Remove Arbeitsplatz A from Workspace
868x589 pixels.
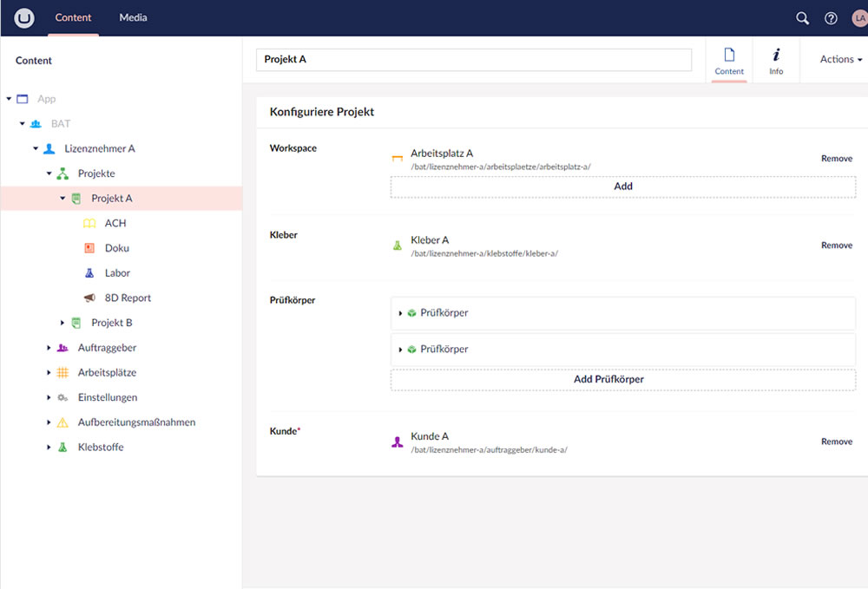tap(836, 160)
